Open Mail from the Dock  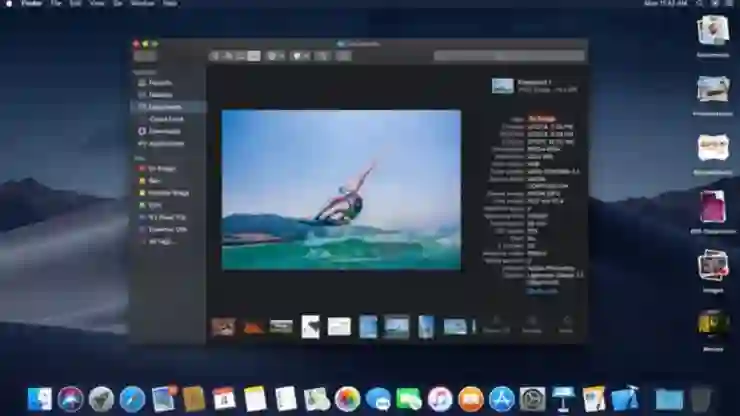[163, 399]
